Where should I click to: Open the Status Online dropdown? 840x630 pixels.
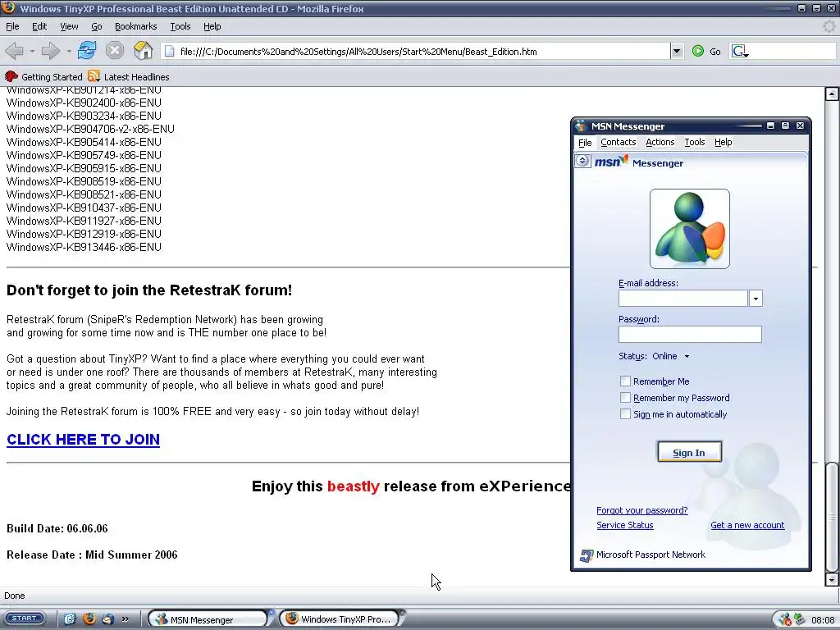(x=687, y=356)
